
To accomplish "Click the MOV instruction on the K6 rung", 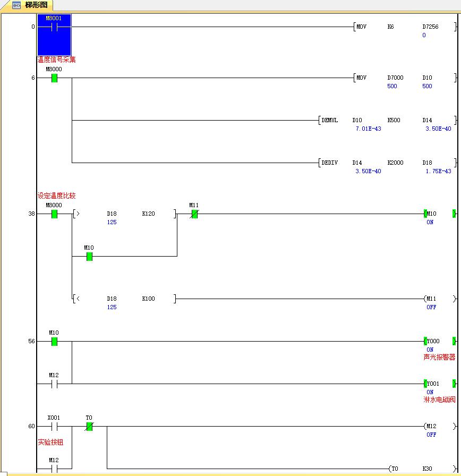I will coord(361,27).
